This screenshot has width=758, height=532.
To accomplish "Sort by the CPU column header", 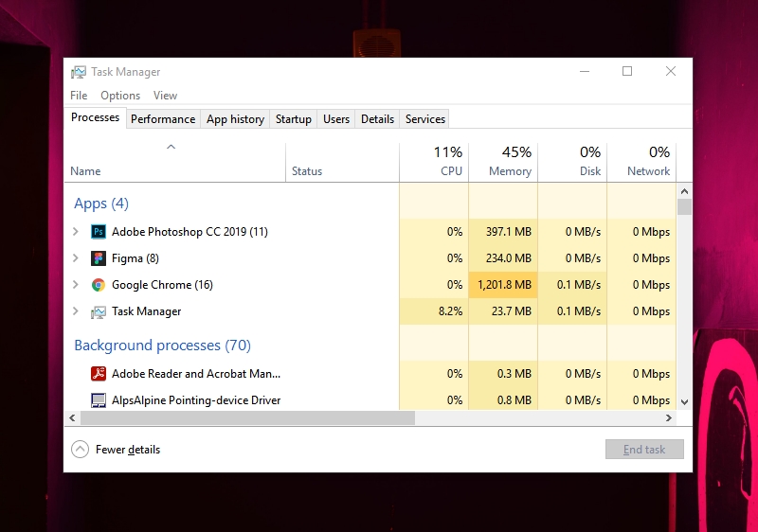I will [x=434, y=162].
